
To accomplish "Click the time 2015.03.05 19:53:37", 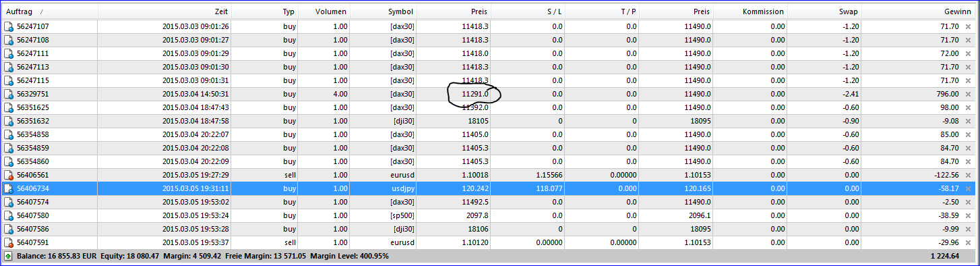I will click(195, 242).
